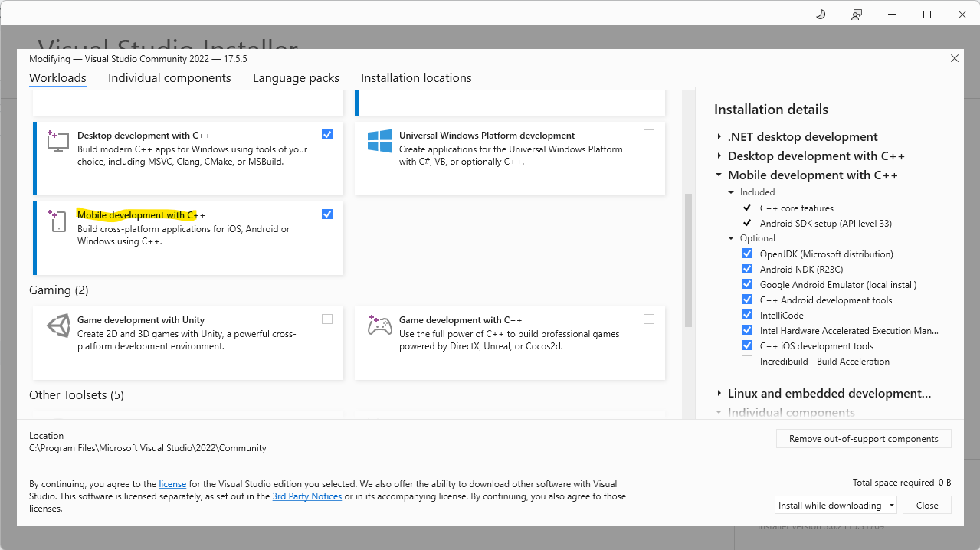Collapse the Optional components section
Screen dimensions: 980x550
[x=730, y=237]
